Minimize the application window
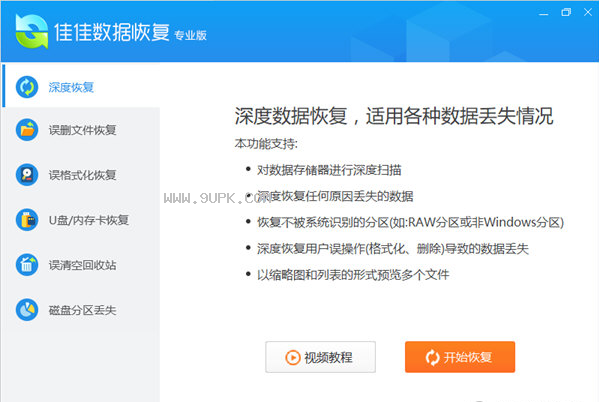The height and width of the screenshot is (402, 599). click(x=543, y=13)
